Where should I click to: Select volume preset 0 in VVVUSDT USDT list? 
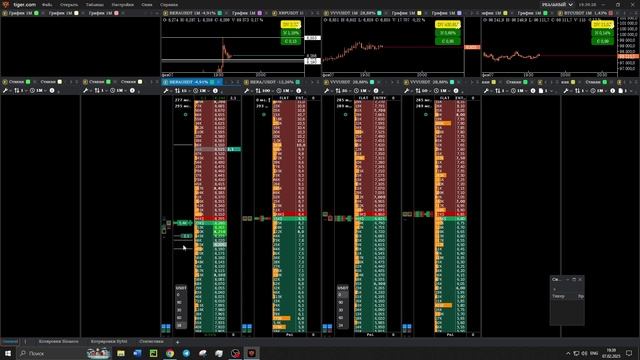[x=342, y=295]
